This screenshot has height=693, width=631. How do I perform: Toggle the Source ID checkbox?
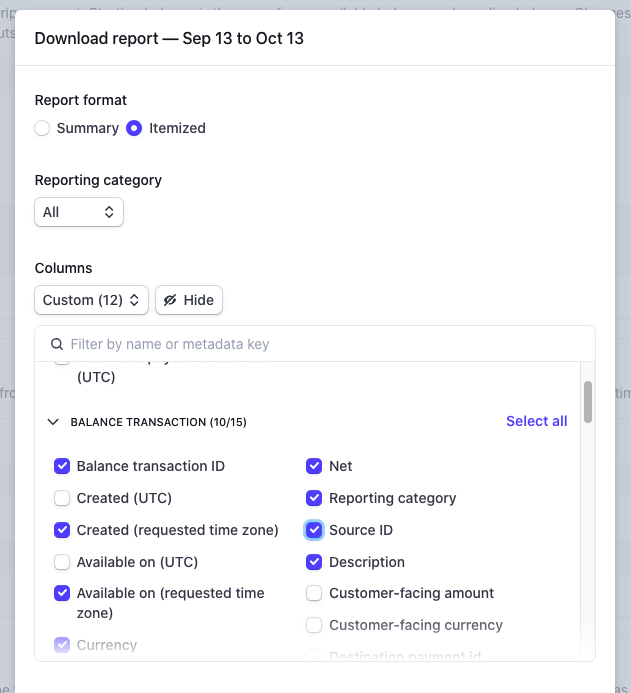click(314, 530)
